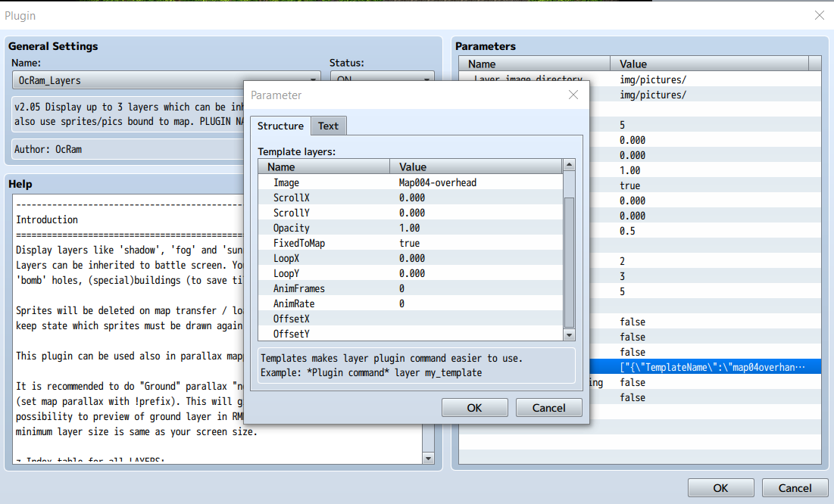Click the Value column header in Parameters

pyautogui.click(x=709, y=64)
